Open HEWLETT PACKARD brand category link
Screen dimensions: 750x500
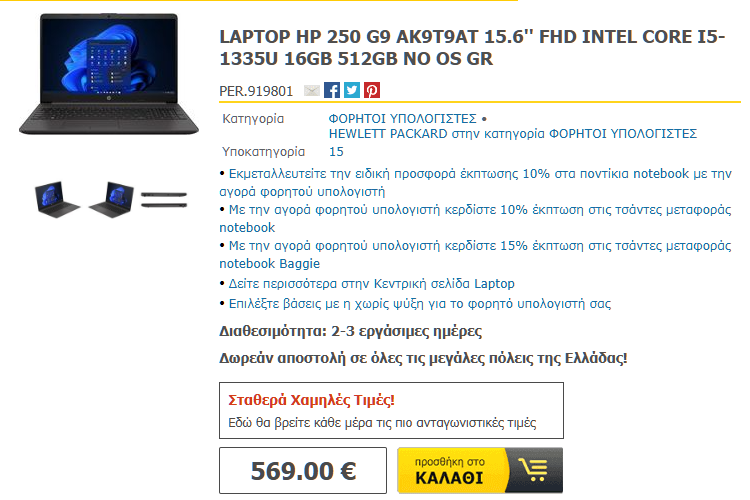point(513,133)
